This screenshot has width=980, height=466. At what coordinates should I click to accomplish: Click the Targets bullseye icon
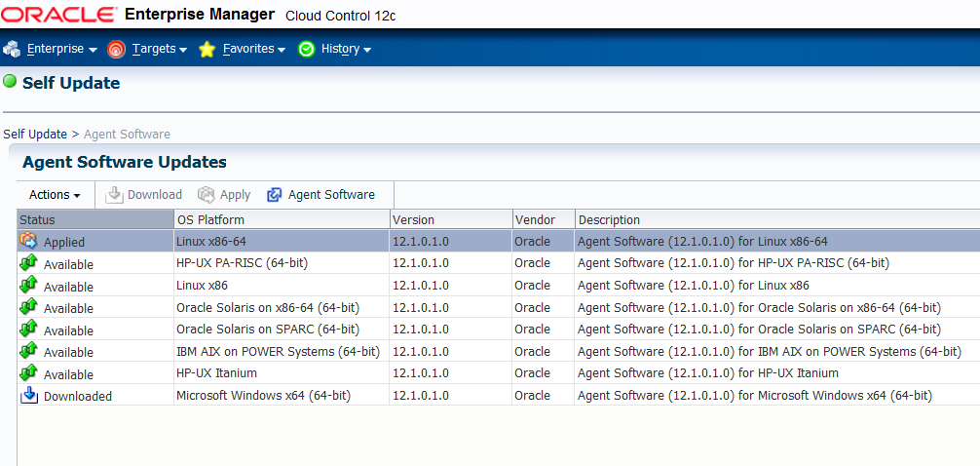click(x=116, y=49)
